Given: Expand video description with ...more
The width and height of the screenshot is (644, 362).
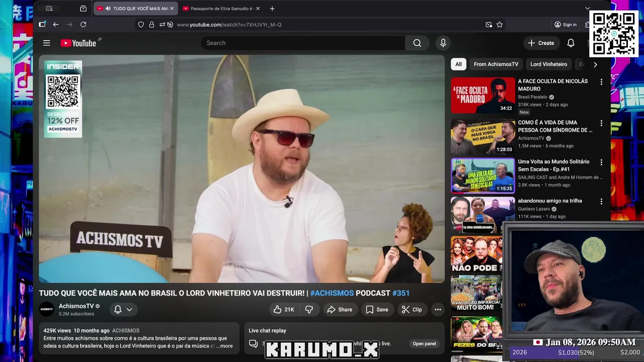Looking at the screenshot, I should [224, 346].
